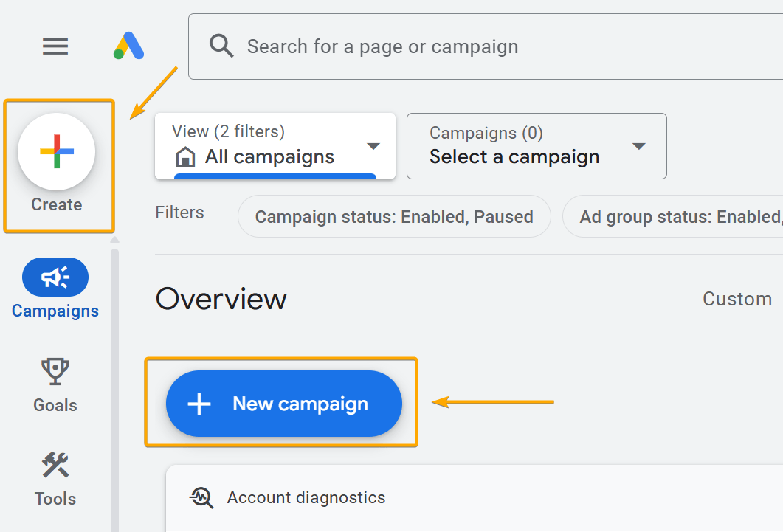Image resolution: width=783 pixels, height=532 pixels.
Task: Click the Create plus icon
Action: [58, 151]
